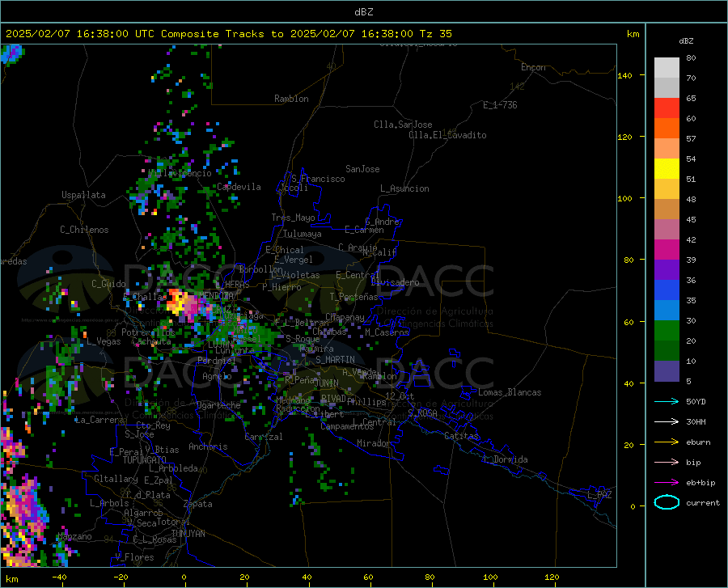Click the 51-54 dBZ bright yellow color swatch
Screen dimensions: 728x588
pos(667,169)
